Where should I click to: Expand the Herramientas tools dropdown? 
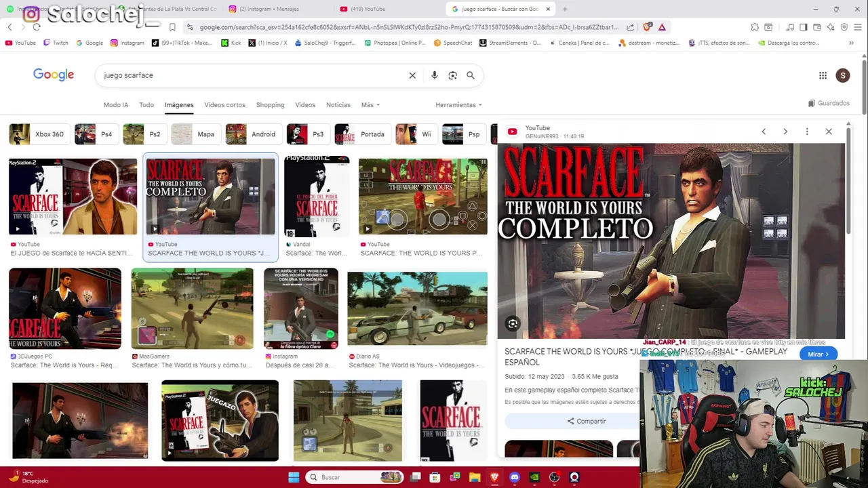click(458, 105)
